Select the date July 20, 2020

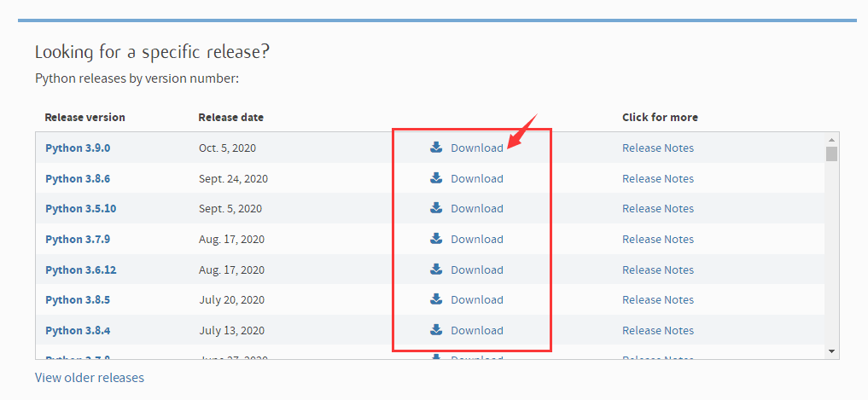(x=231, y=300)
